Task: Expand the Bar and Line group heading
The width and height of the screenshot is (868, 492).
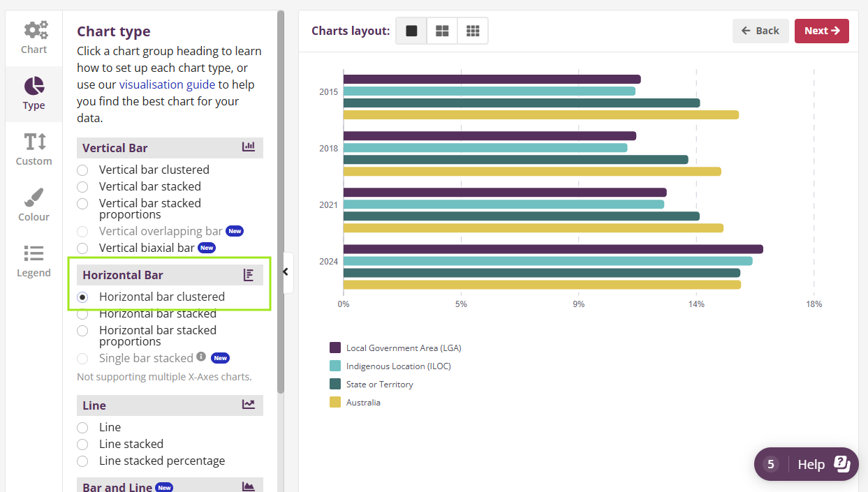Action: point(170,486)
